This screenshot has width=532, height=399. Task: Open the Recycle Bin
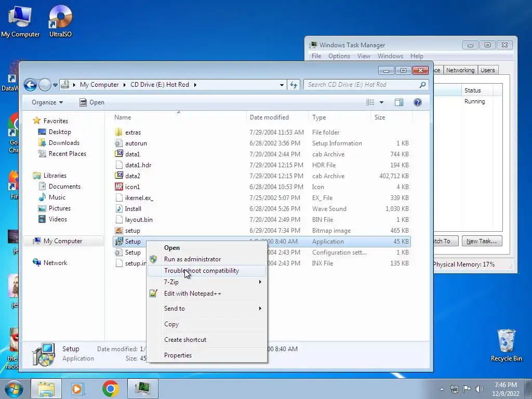click(506, 345)
